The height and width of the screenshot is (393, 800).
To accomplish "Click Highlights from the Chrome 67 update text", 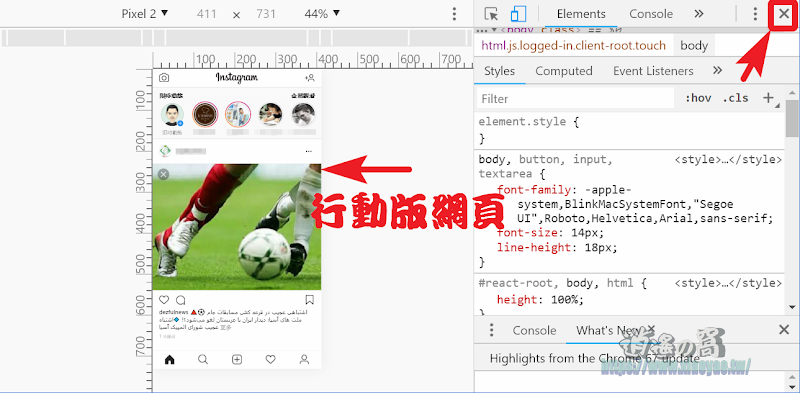I will [594, 358].
